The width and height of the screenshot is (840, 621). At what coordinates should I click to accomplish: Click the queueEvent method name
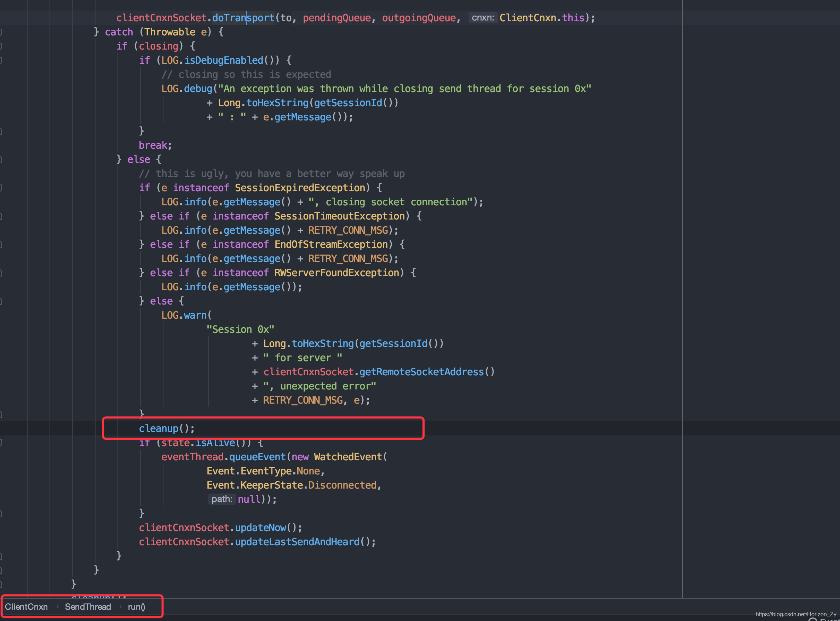[258, 457]
